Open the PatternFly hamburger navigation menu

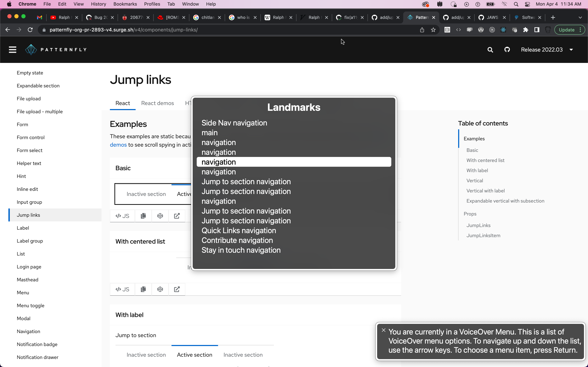tap(12, 50)
